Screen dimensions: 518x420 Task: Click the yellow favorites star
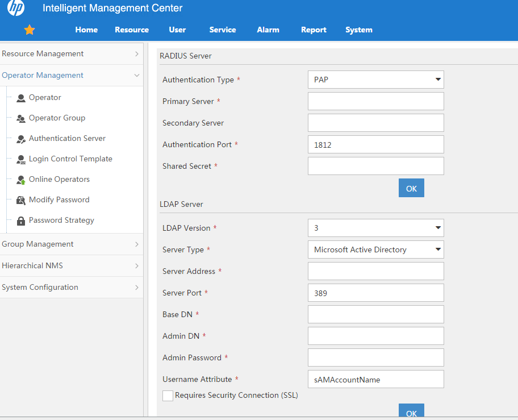pyautogui.click(x=29, y=29)
